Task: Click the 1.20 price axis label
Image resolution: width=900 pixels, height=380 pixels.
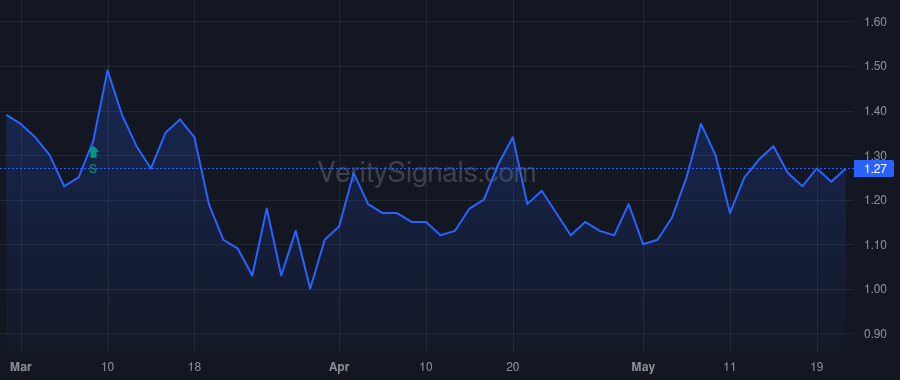Action: pos(875,200)
